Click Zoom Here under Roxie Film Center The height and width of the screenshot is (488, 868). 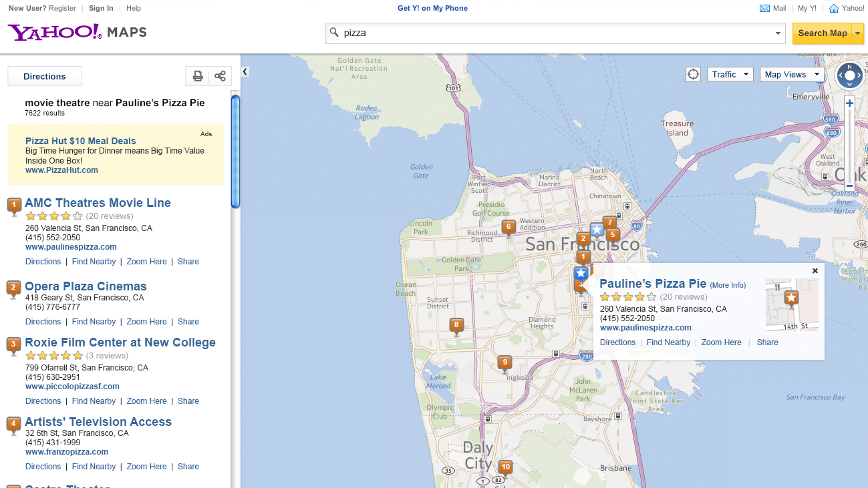point(146,401)
